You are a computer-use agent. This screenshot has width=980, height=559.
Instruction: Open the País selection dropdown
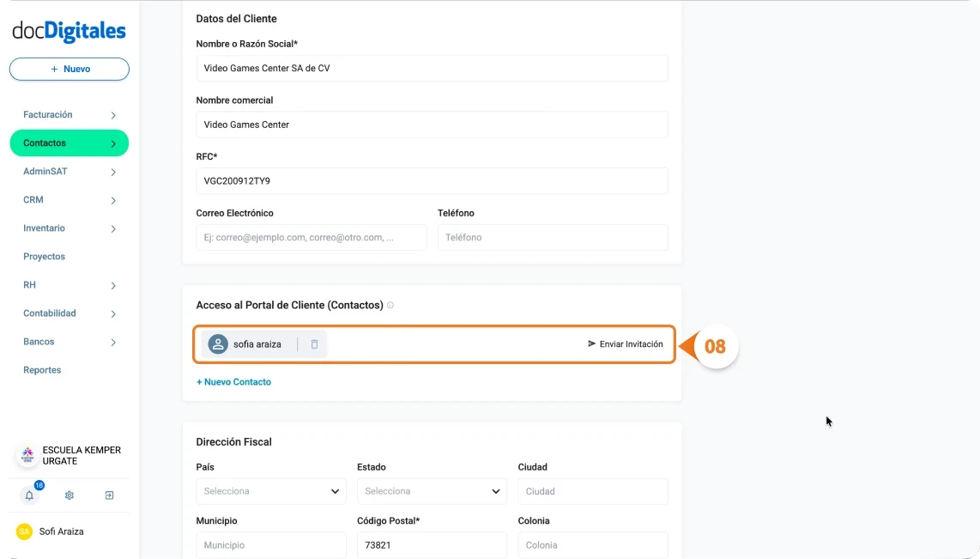click(270, 491)
